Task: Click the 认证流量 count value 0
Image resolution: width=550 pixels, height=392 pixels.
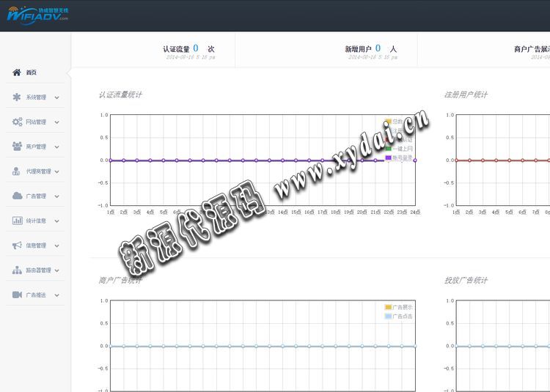Action: click(x=196, y=48)
